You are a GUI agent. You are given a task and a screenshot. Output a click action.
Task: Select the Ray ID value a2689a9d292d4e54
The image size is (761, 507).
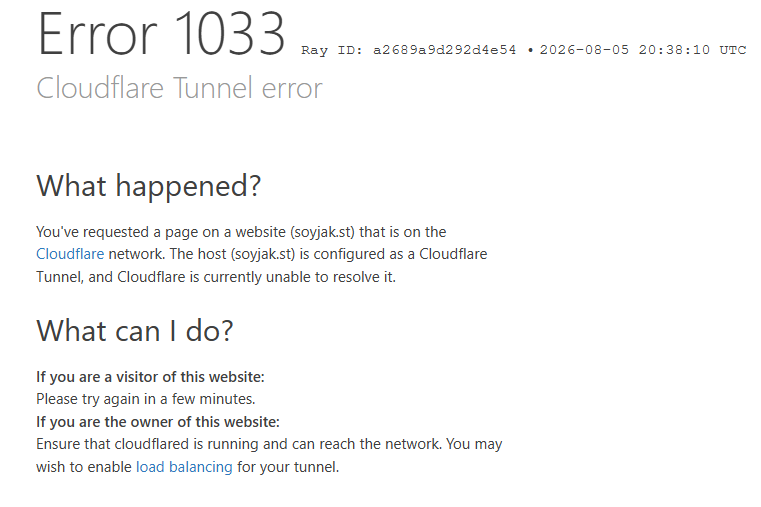[x=444, y=50]
